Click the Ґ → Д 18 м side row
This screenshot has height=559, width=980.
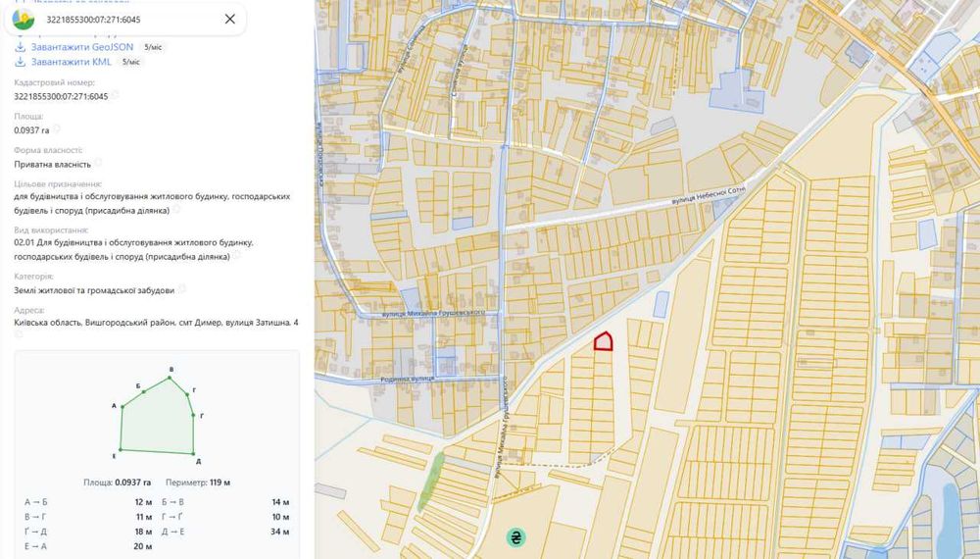(88, 532)
